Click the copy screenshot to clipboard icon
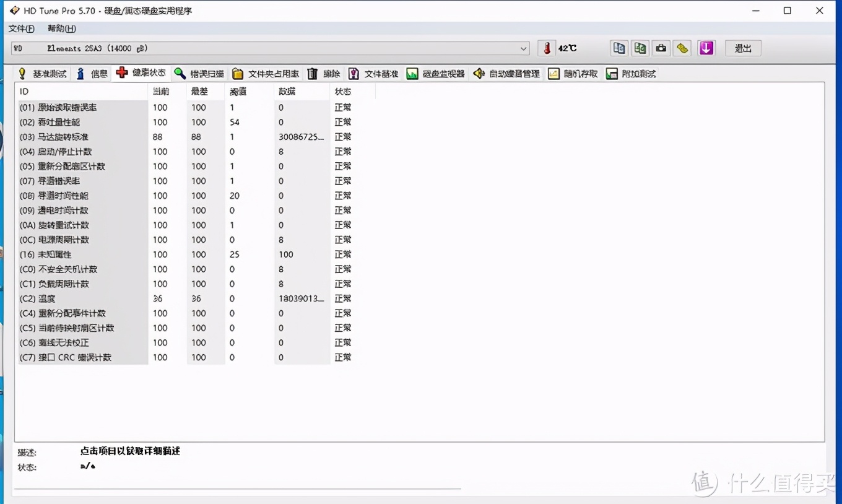 click(640, 48)
